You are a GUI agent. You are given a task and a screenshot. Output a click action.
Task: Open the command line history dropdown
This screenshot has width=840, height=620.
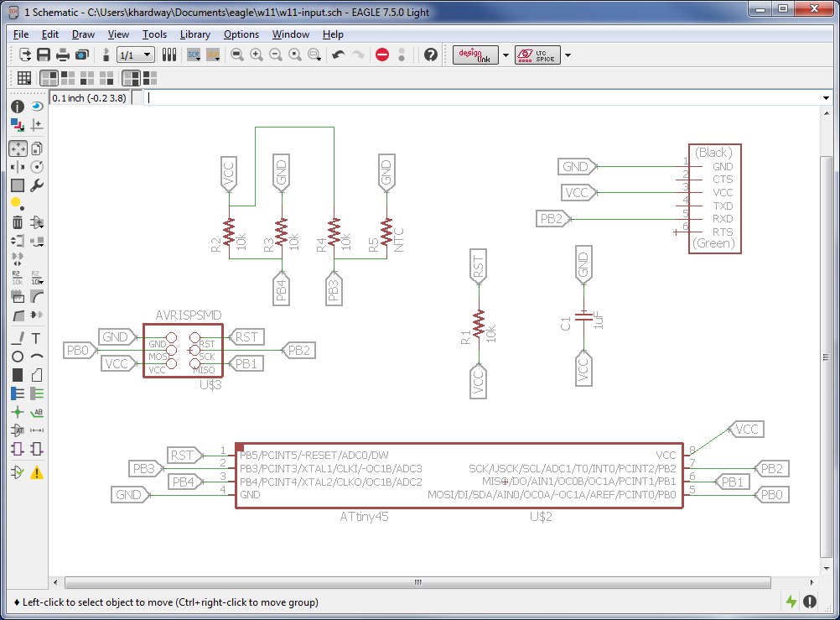pos(826,98)
